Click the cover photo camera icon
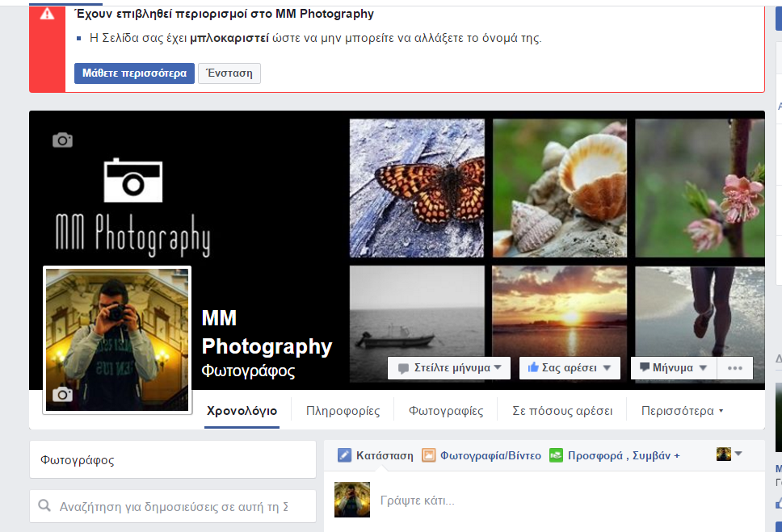Viewport: 782px width, 532px height. coord(62,140)
